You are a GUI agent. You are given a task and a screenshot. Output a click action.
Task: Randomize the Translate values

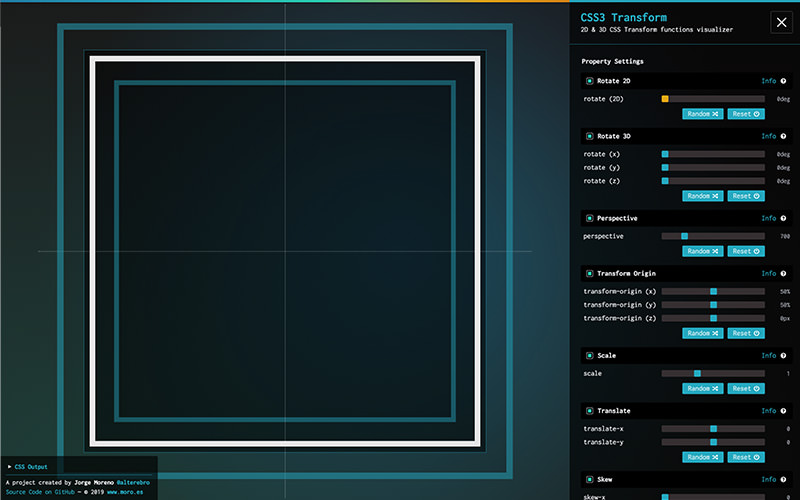703,457
